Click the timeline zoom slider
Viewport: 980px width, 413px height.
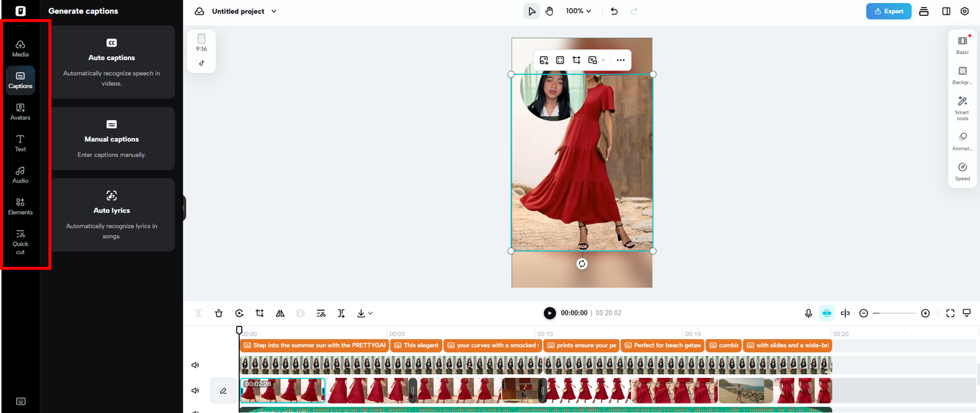pos(894,313)
